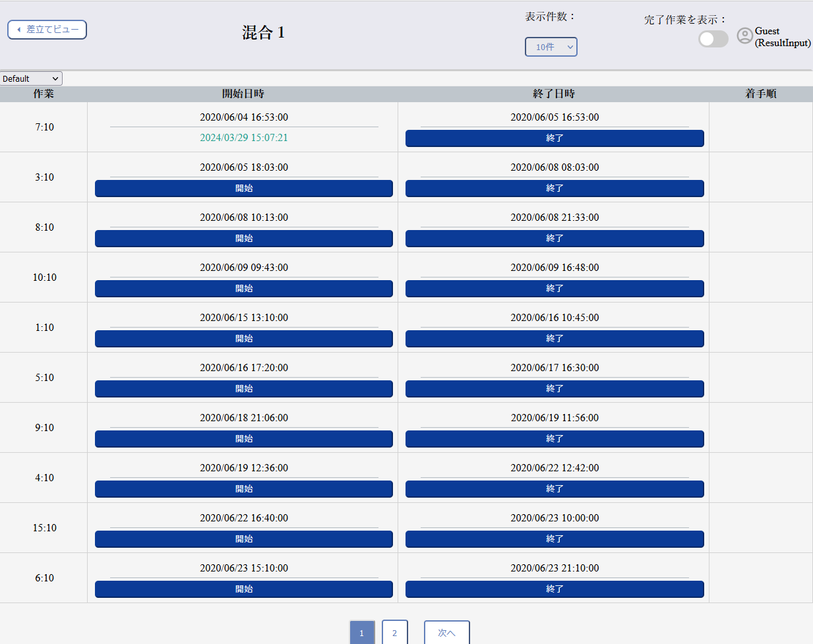The width and height of the screenshot is (813, 644).
Task: Click the 次へ next page button
Action: tap(446, 632)
